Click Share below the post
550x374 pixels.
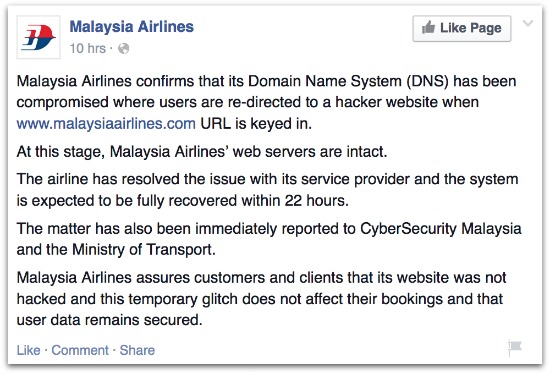pyautogui.click(x=137, y=350)
